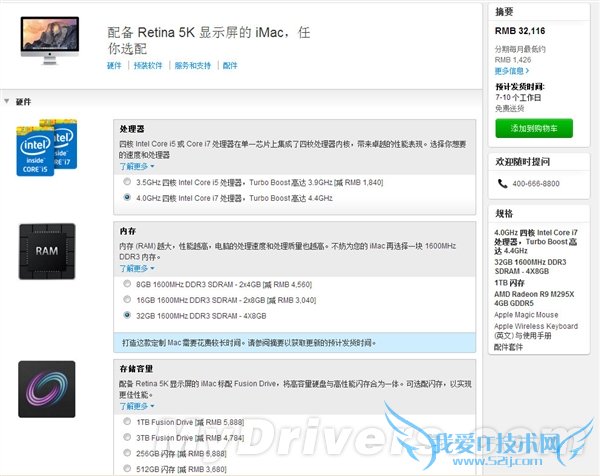
Task: Select 1TB Fusion Drive storage option
Action: [127, 422]
